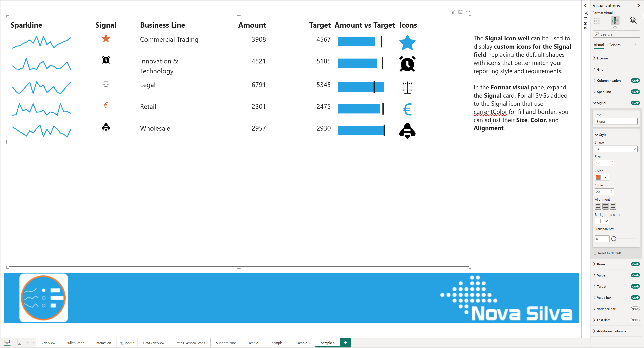Switch to desktop layout view icon
This screenshot has height=348, width=644.
(7, 342)
